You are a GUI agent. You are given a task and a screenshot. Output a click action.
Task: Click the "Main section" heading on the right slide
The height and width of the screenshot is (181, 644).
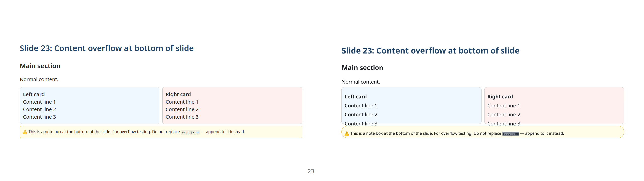click(362, 68)
